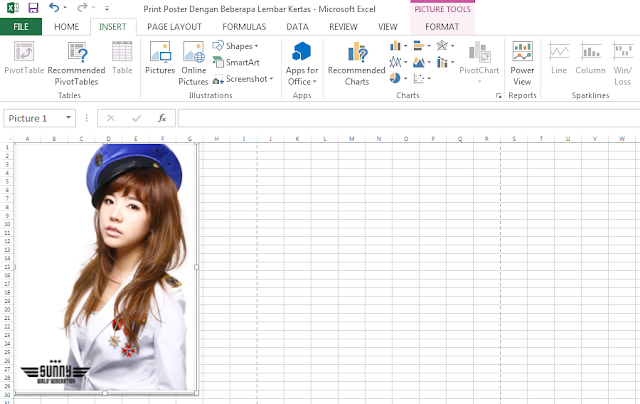This screenshot has width=640, height=404.
Task: Insert a Column sparkline
Action: pos(590,58)
